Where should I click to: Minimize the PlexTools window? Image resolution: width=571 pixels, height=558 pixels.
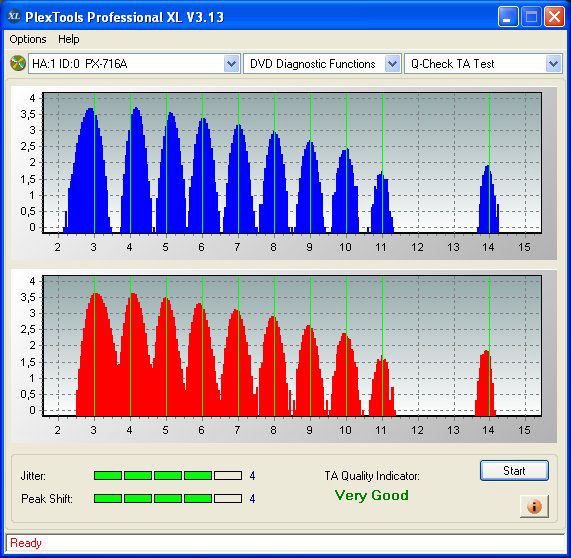pos(508,17)
